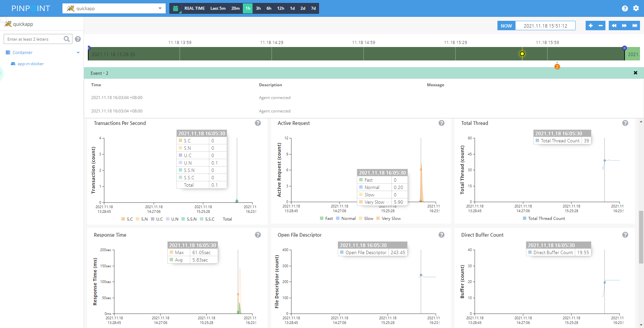This screenshot has height=328, width=644.
Task: Jump timeline to latest with skip-end icon
Action: click(635, 26)
